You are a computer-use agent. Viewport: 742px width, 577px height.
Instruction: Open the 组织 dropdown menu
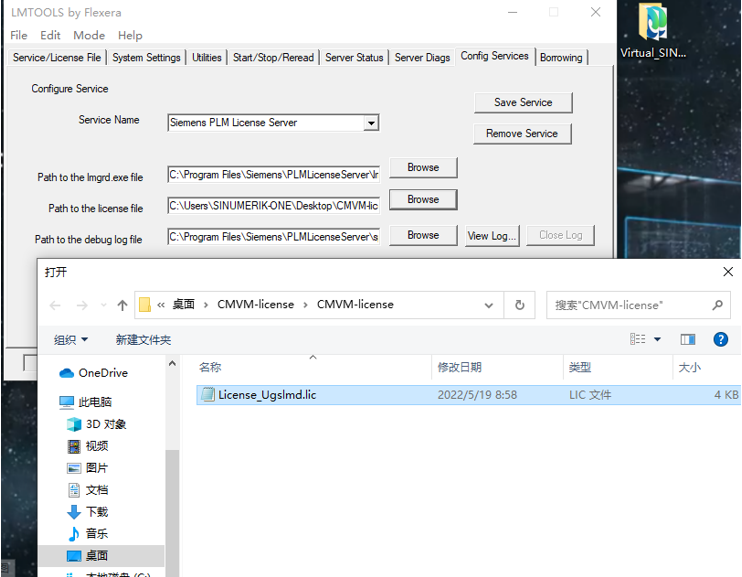[x=71, y=340]
